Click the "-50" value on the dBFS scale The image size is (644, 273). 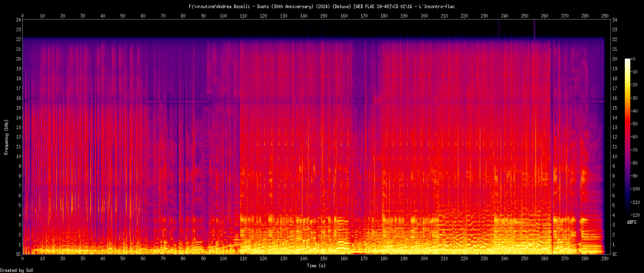(x=635, y=124)
